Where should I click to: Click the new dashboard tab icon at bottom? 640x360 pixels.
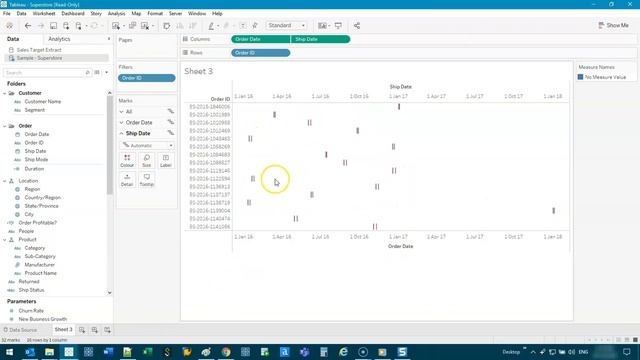(95, 330)
